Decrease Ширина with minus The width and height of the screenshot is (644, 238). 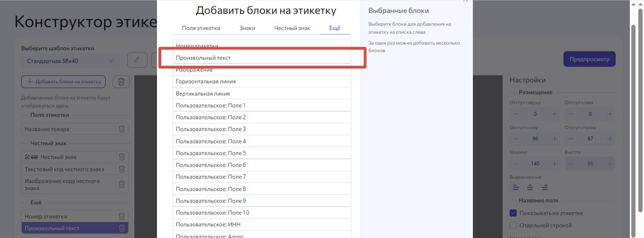(x=516, y=164)
